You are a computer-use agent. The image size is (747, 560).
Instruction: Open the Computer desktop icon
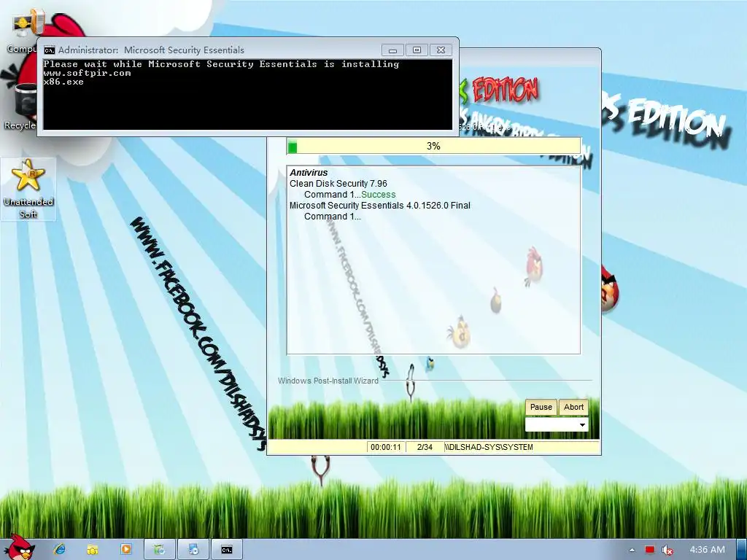(x=21, y=31)
